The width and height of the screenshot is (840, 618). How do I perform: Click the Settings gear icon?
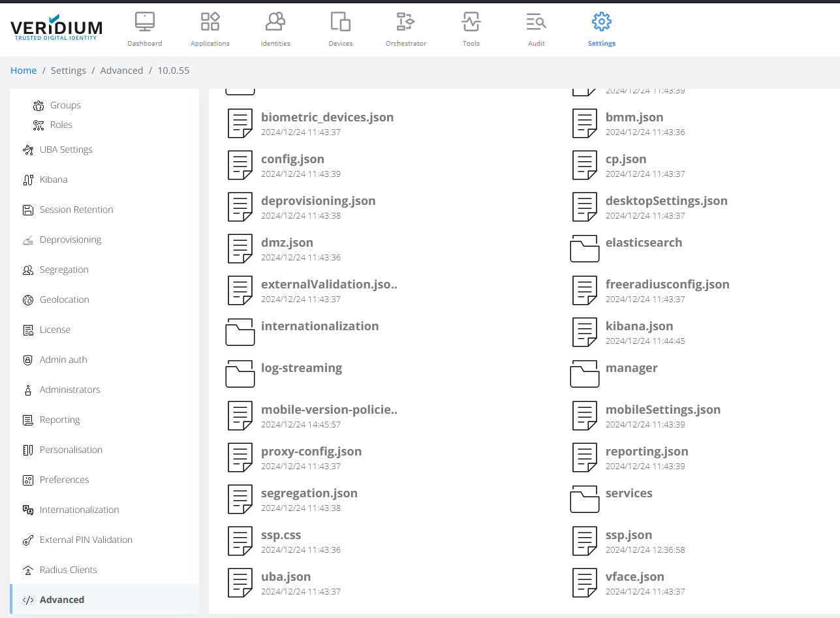601,22
